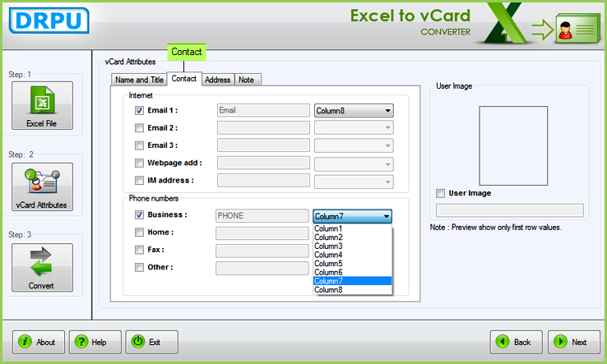
Task: Uncheck the Email 1 checkbox
Action: (x=139, y=111)
